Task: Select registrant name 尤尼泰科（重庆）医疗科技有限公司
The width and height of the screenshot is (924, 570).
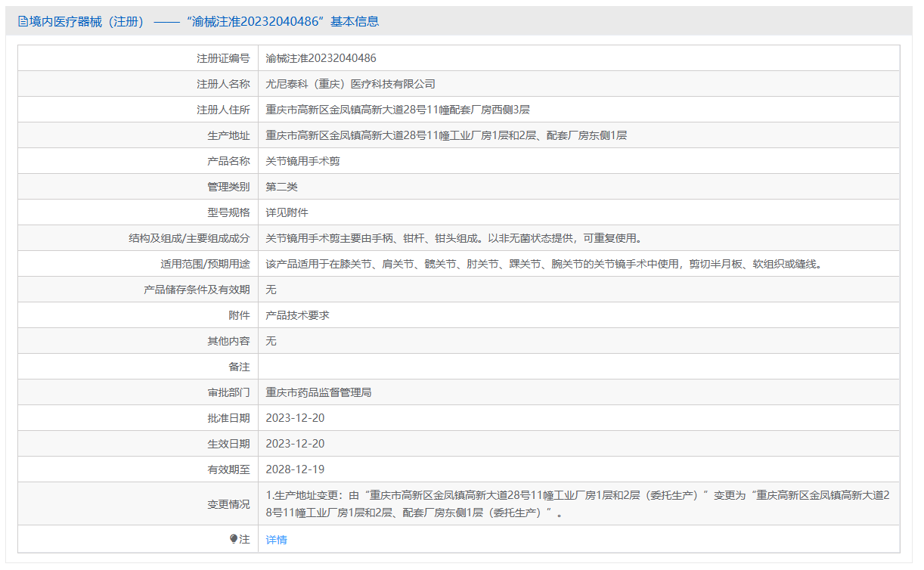Action: (351, 84)
